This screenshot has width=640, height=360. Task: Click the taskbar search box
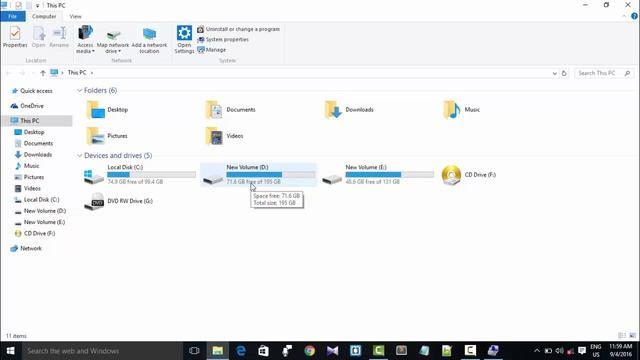(x=102, y=351)
